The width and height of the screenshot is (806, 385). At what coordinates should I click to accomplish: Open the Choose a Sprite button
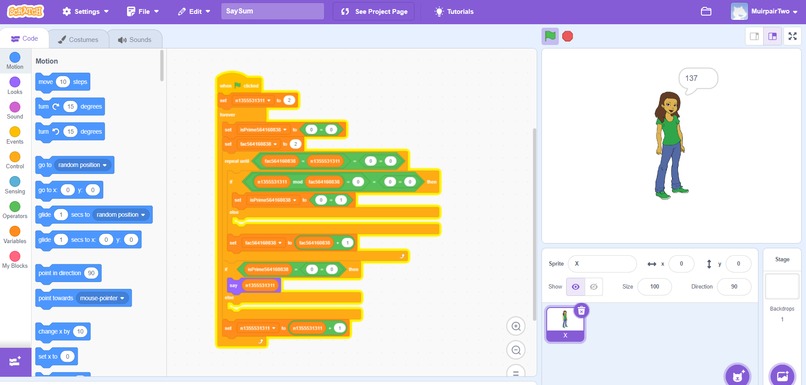[x=738, y=375]
